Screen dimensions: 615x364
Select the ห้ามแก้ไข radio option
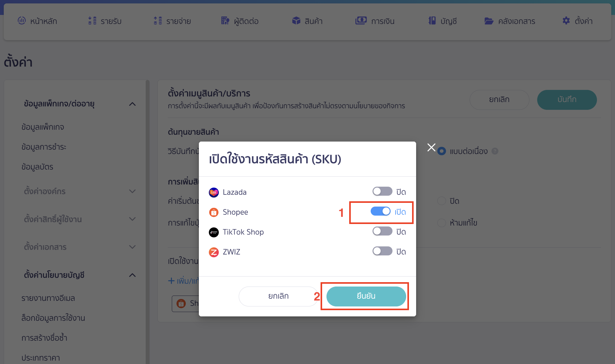(x=442, y=223)
